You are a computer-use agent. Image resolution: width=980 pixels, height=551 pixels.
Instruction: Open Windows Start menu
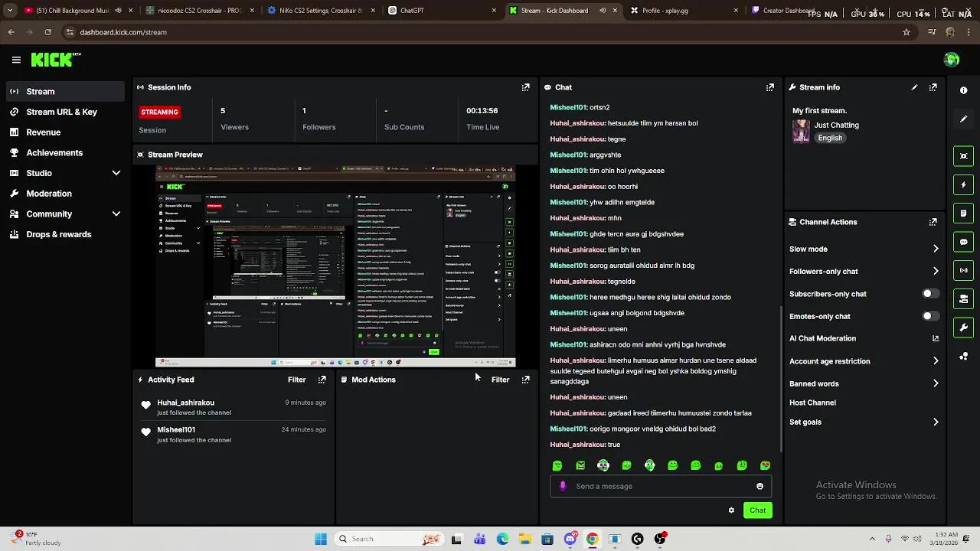(x=321, y=539)
